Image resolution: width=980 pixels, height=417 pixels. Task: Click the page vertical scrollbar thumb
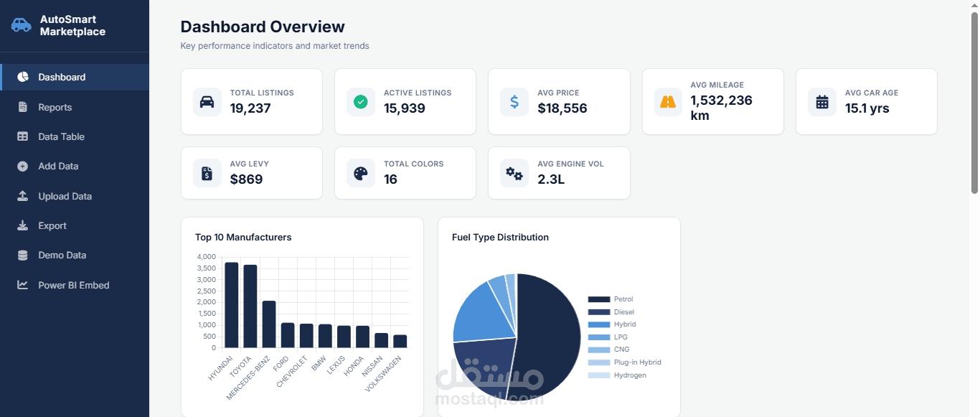974,103
